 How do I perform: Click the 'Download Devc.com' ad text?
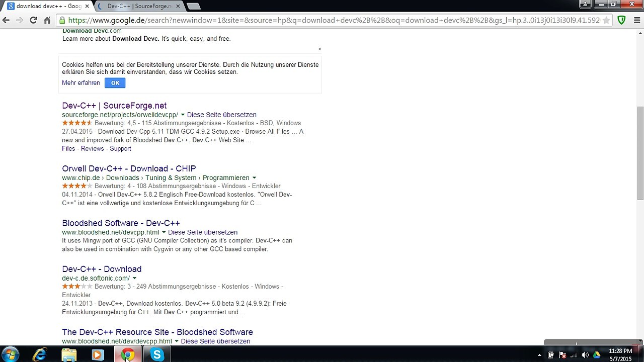point(92,31)
